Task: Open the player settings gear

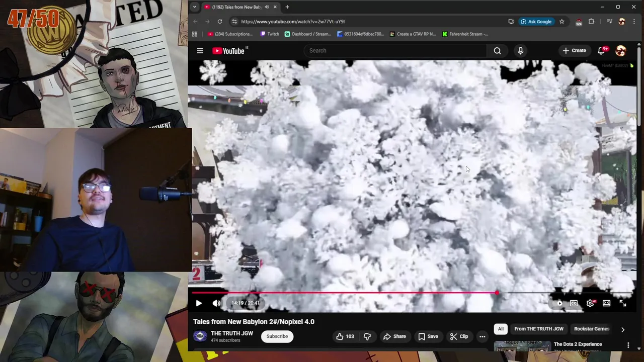Action: tap(590, 303)
